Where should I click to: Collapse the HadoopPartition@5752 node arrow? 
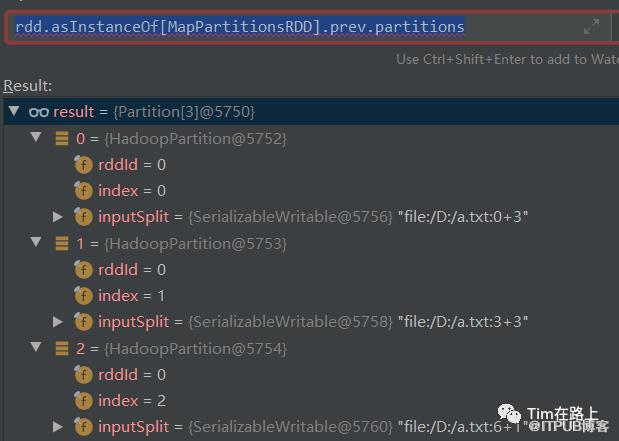pos(37,138)
